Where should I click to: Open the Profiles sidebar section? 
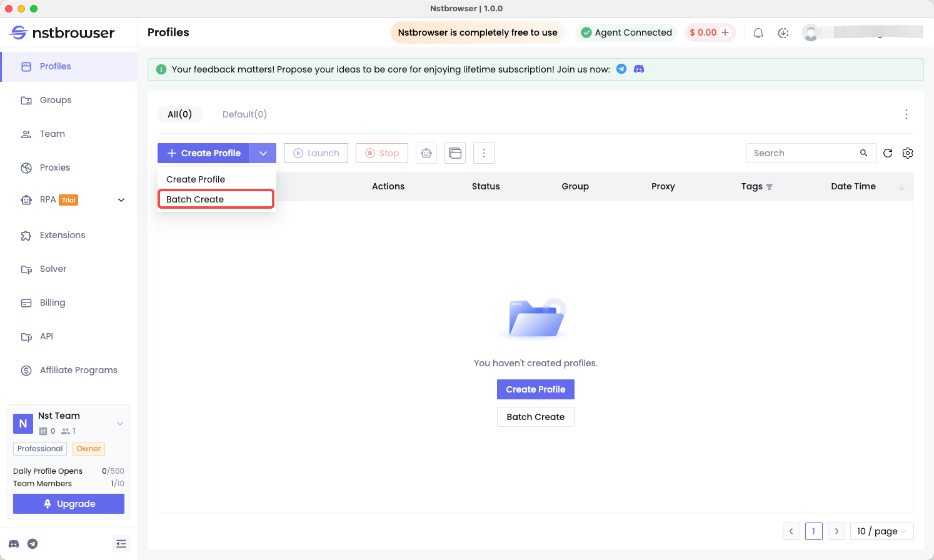(69, 66)
